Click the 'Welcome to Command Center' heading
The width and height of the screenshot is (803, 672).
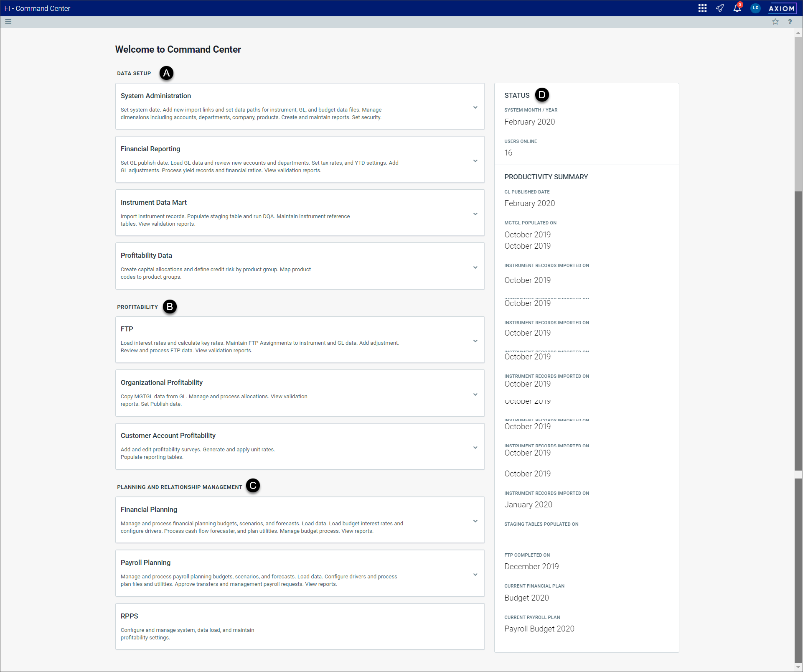pyautogui.click(x=178, y=49)
